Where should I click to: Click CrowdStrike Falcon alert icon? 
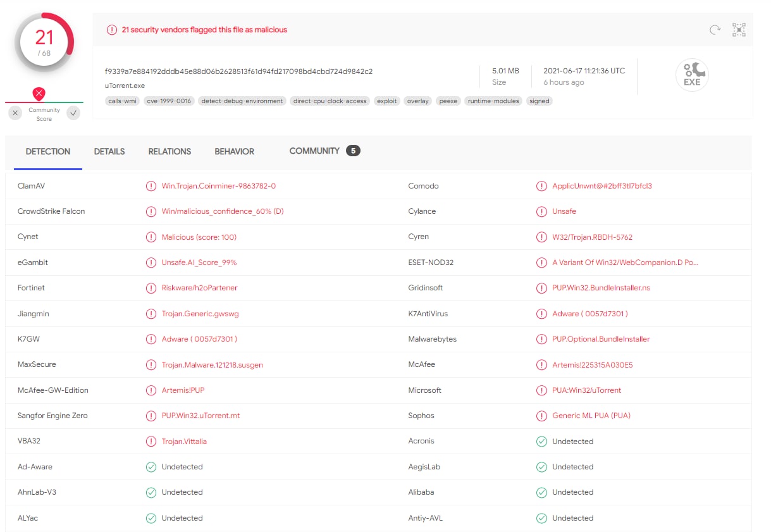[x=151, y=211]
